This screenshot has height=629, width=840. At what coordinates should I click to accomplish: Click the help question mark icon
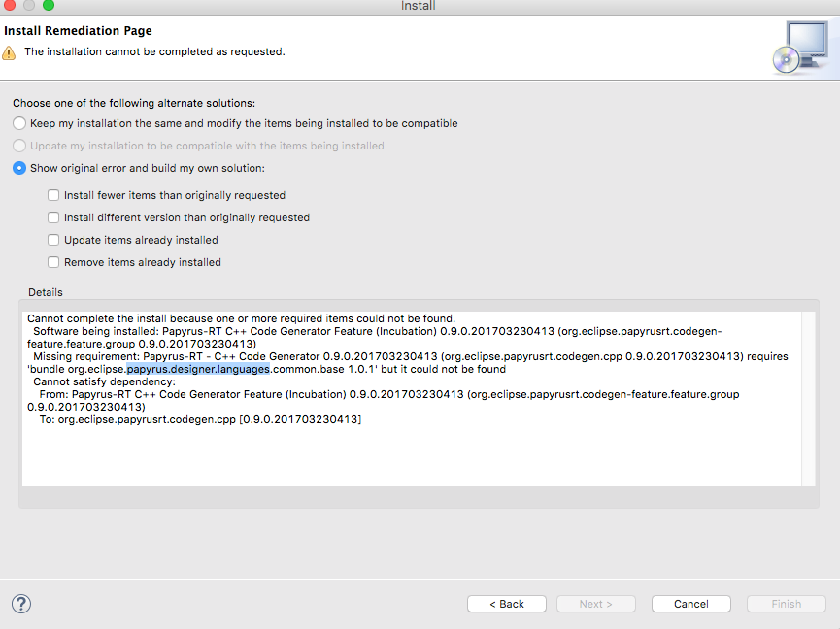(x=21, y=604)
